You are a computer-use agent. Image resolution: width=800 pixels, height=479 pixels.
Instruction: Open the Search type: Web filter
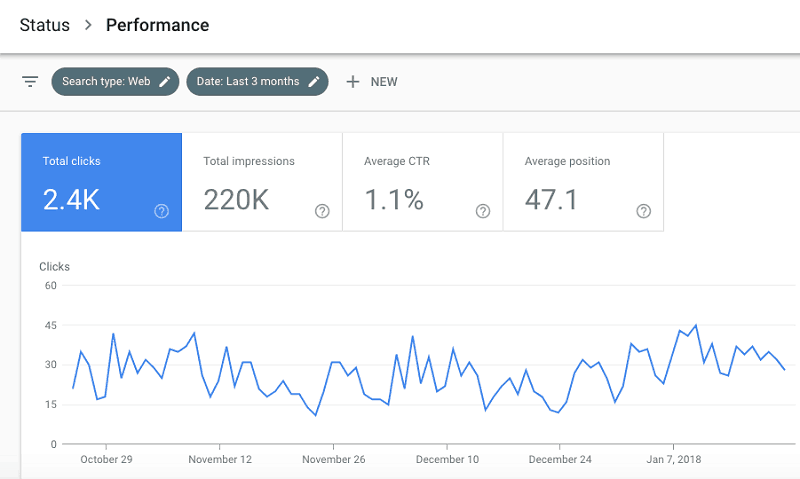(105, 82)
